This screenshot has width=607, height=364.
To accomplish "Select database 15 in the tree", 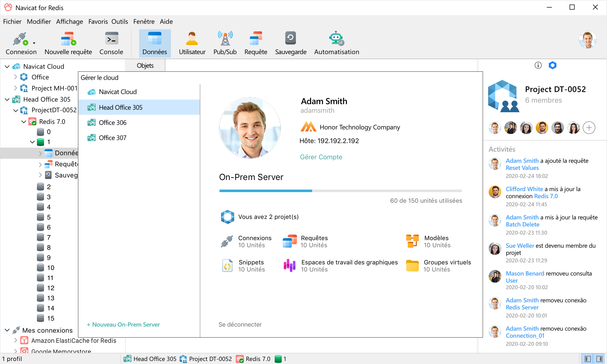I will pyautogui.click(x=46, y=318).
